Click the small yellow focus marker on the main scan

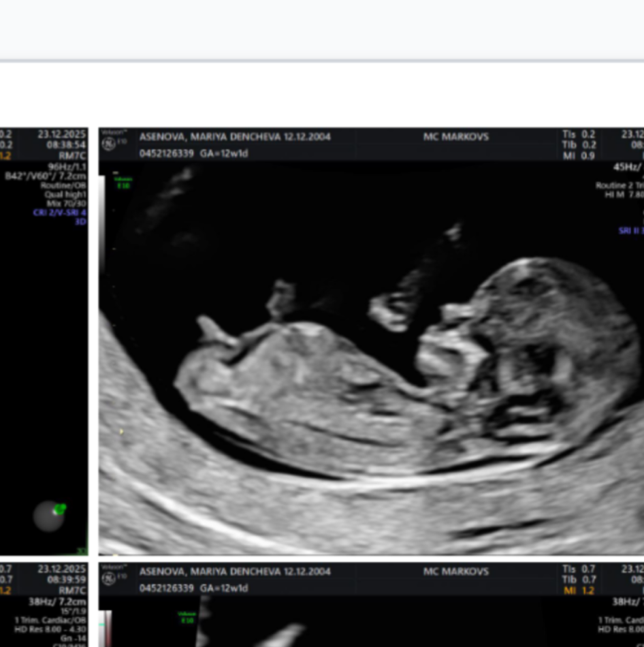coord(122,431)
